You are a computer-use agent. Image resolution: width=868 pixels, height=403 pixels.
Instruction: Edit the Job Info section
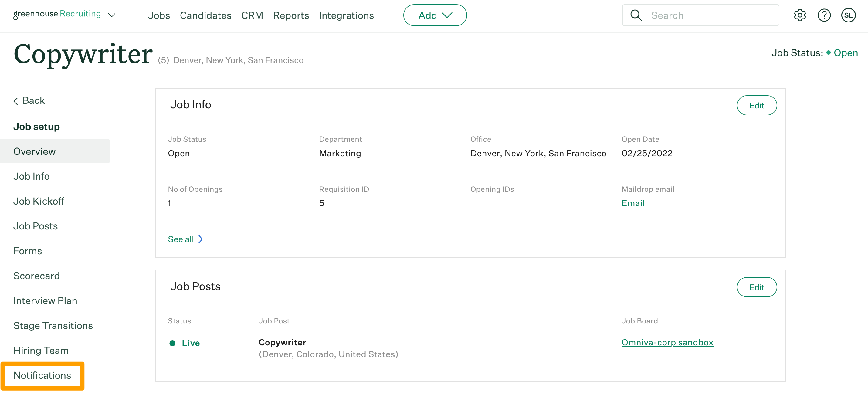click(757, 106)
